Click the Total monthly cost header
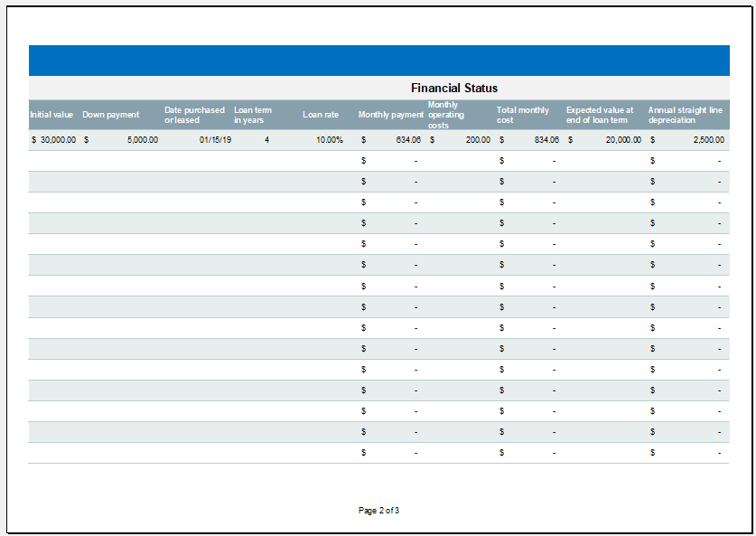The image size is (756, 536). coord(523,115)
